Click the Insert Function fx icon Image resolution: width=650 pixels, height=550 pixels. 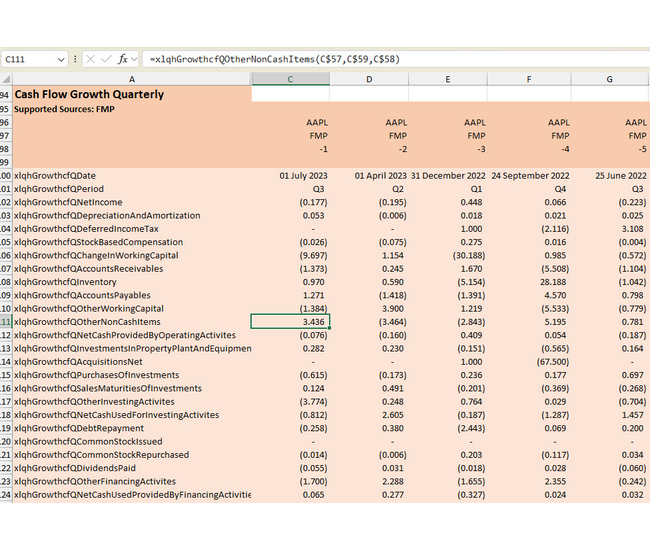(x=123, y=59)
